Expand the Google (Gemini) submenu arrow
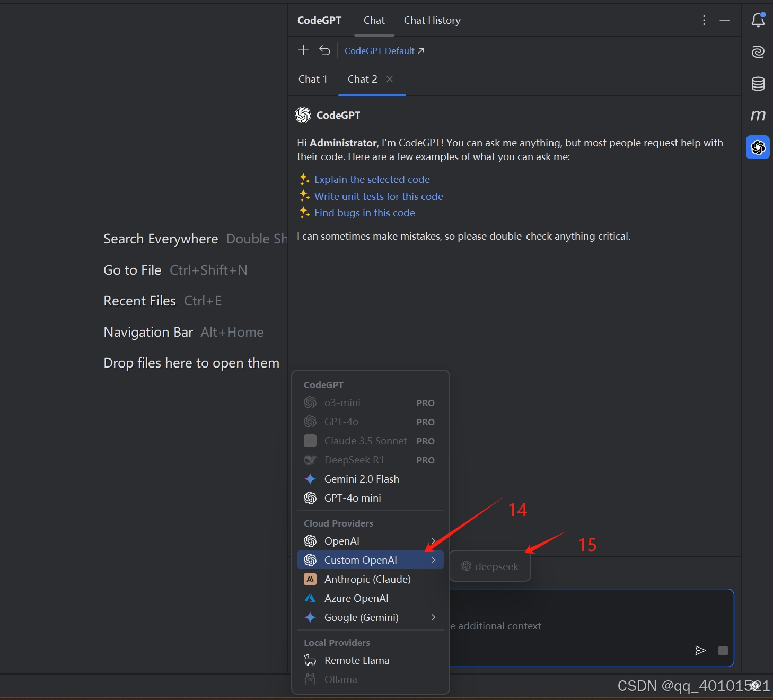The height and width of the screenshot is (700, 773). (433, 617)
